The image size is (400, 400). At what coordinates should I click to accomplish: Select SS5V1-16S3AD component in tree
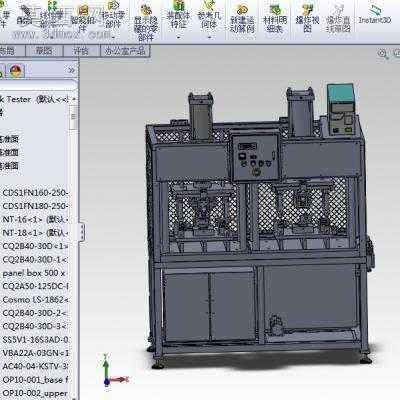pyautogui.click(x=35, y=340)
